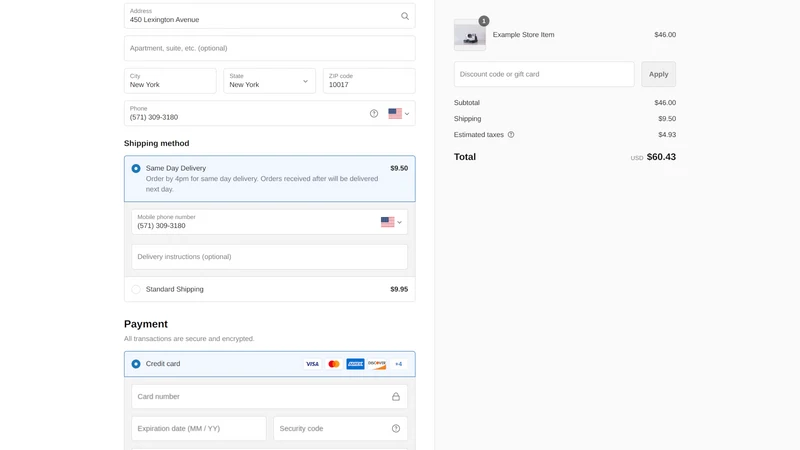Viewport: 800px width, 450px height.
Task: Click the Visa card logo
Action: [312, 364]
